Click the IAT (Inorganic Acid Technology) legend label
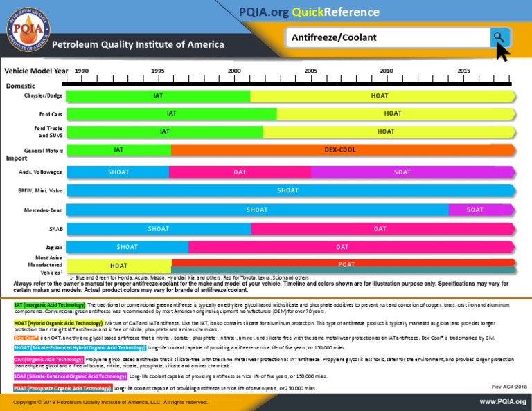 point(50,305)
